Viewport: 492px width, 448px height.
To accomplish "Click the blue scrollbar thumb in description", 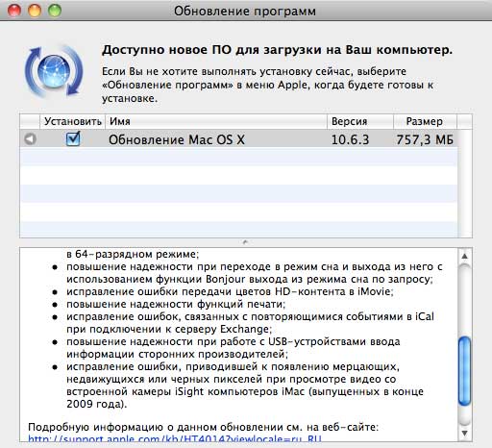I will pyautogui.click(x=464, y=372).
